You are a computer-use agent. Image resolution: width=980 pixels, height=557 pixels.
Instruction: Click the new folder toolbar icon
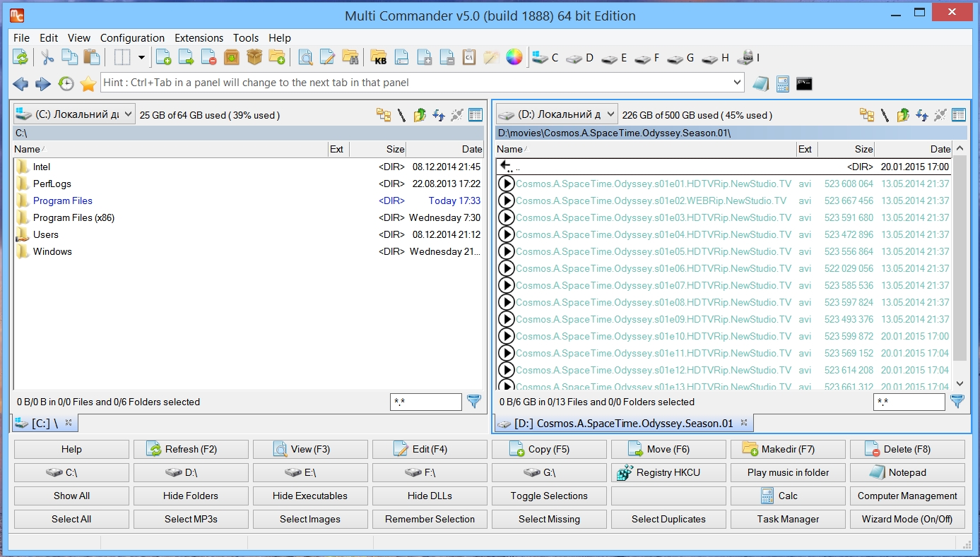pos(277,58)
